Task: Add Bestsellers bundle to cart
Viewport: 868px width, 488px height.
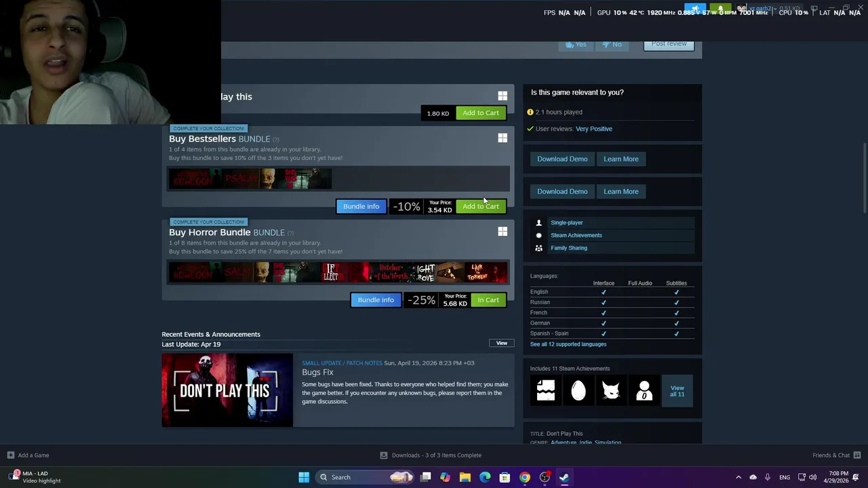Action: 481,206
